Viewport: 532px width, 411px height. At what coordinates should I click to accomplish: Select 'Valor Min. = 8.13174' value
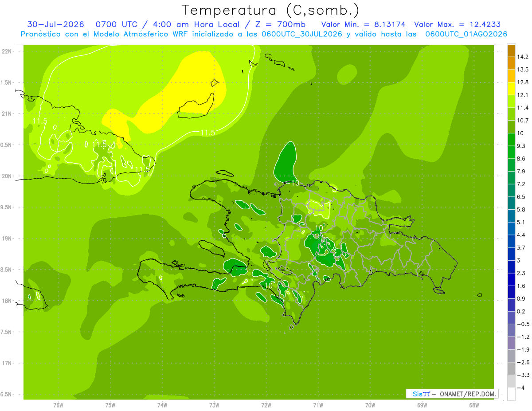(x=364, y=24)
